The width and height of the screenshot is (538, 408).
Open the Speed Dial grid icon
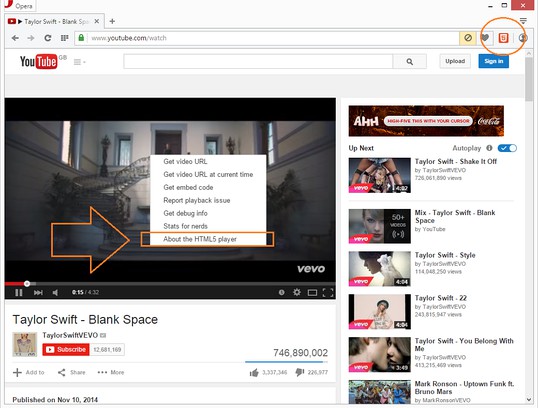pyautogui.click(x=64, y=38)
